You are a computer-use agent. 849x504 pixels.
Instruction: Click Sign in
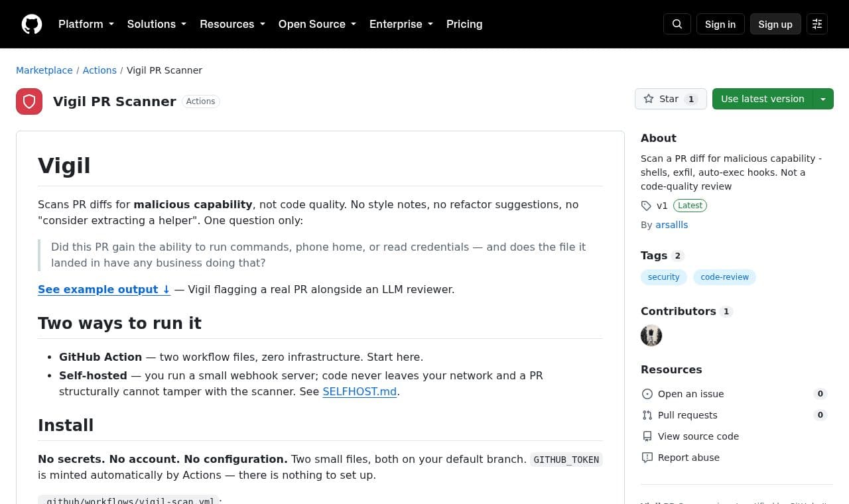[720, 24]
